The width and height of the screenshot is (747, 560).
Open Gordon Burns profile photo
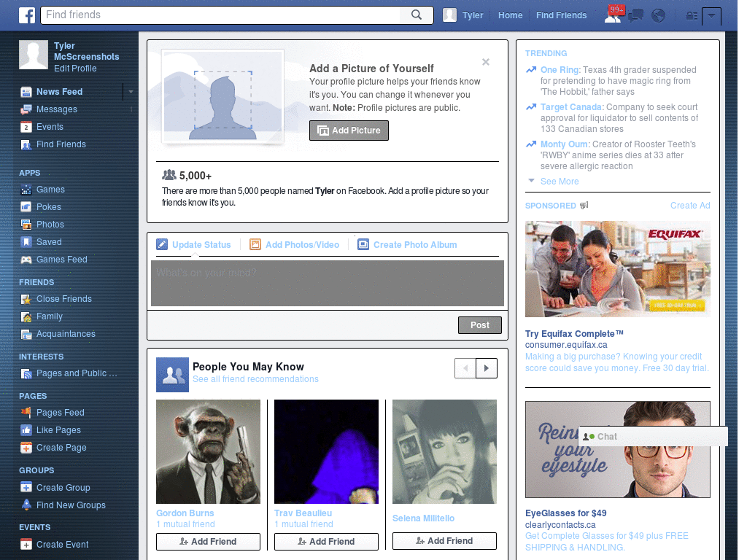[x=208, y=451]
